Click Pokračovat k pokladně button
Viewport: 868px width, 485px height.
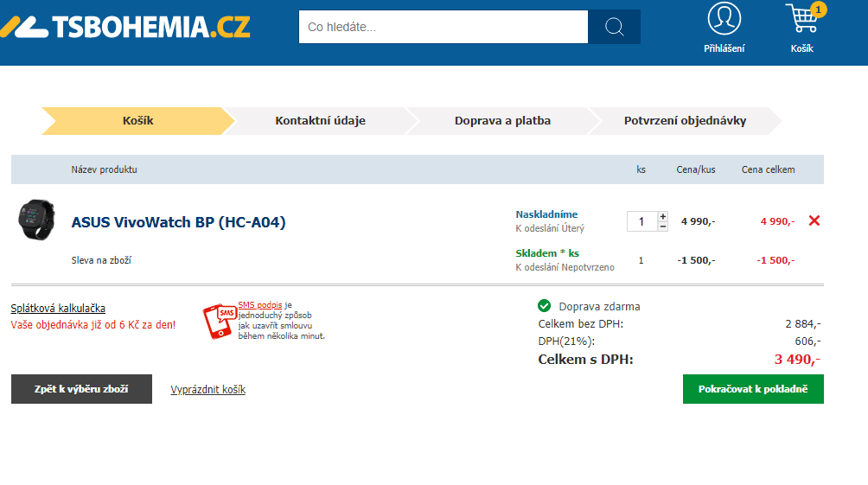coord(753,389)
